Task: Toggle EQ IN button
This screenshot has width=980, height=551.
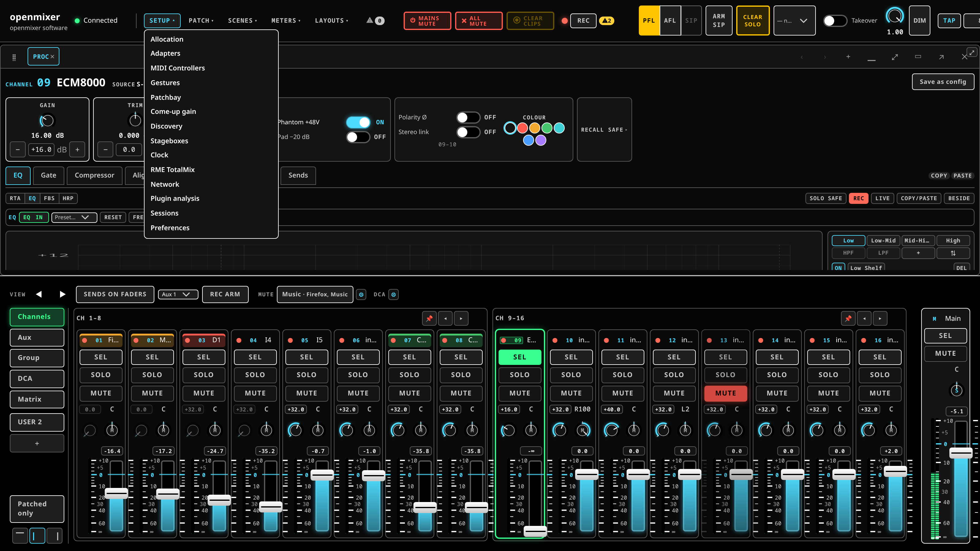Action: (33, 217)
